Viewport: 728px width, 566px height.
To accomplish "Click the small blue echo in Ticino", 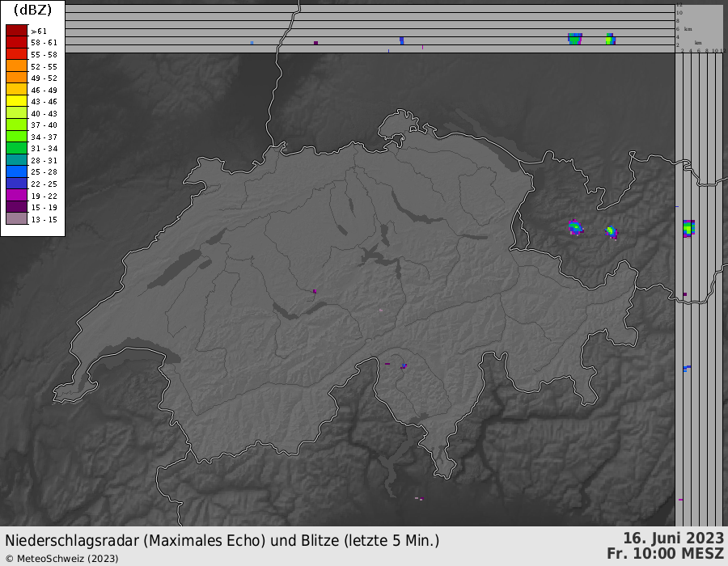I will (x=403, y=366).
